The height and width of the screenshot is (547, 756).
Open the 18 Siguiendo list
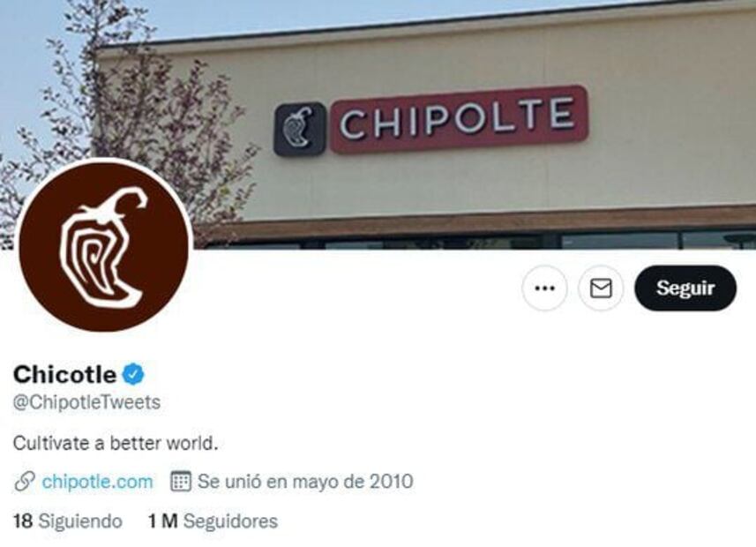point(68,521)
